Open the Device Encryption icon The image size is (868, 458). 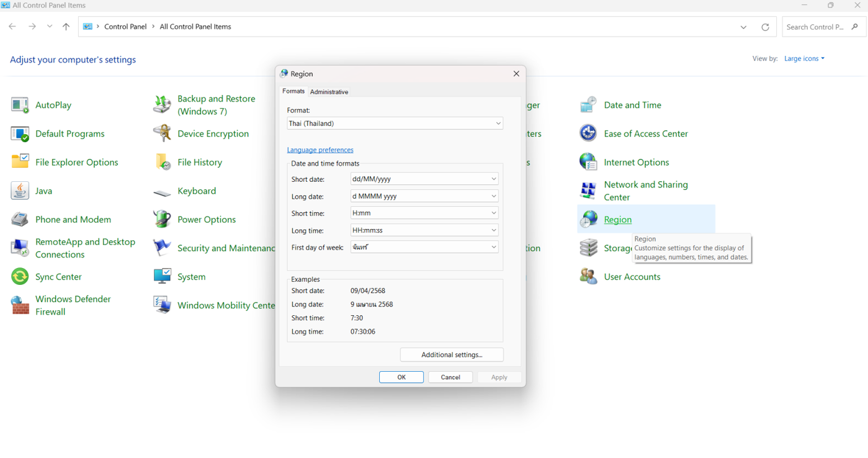[162, 133]
